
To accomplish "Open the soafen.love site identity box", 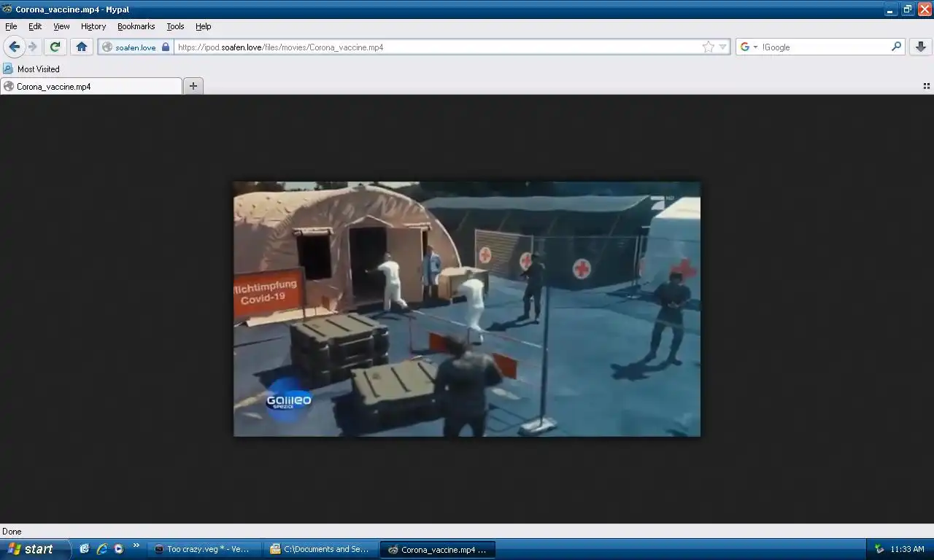I will 136,47.
